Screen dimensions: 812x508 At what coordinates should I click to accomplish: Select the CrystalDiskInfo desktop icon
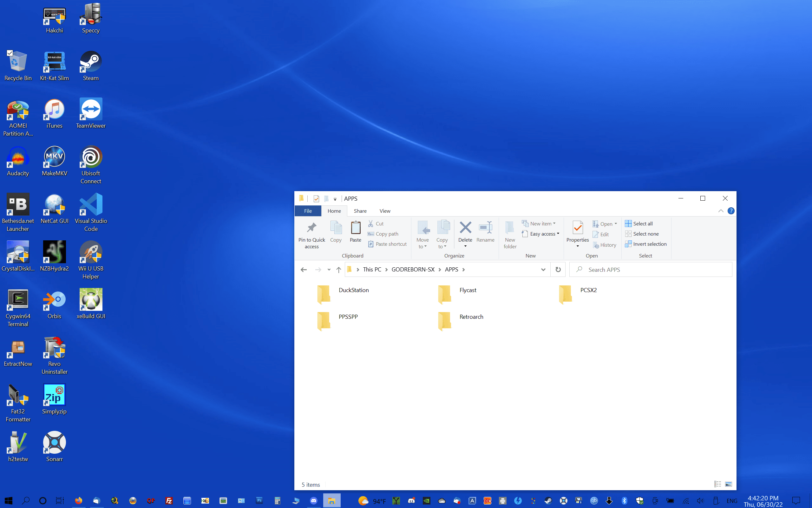coord(18,257)
